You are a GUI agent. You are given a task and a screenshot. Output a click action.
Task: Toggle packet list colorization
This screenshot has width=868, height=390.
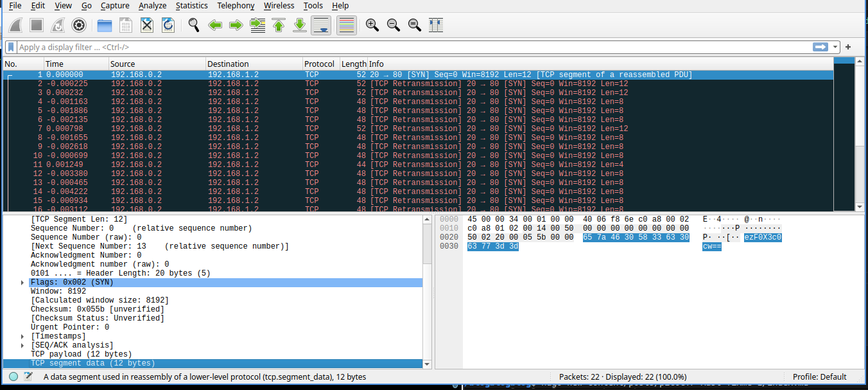pyautogui.click(x=346, y=25)
